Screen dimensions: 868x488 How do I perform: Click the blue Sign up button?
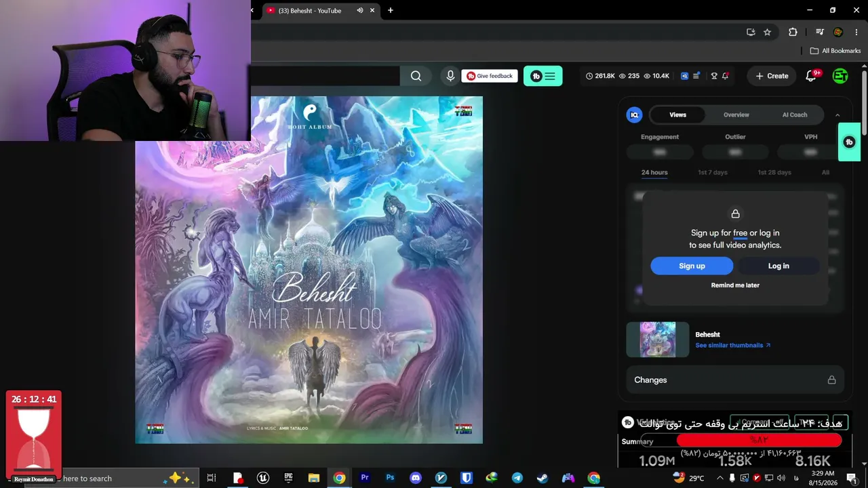(692, 266)
